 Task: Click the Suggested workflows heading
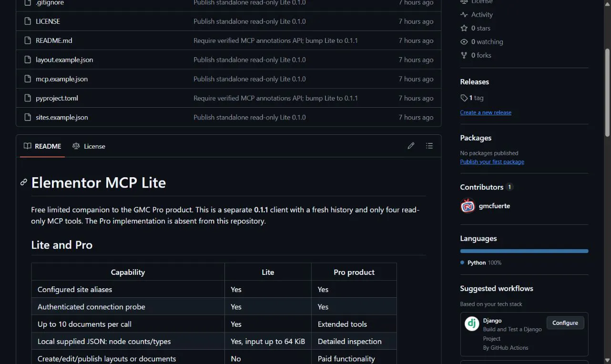[497, 288]
